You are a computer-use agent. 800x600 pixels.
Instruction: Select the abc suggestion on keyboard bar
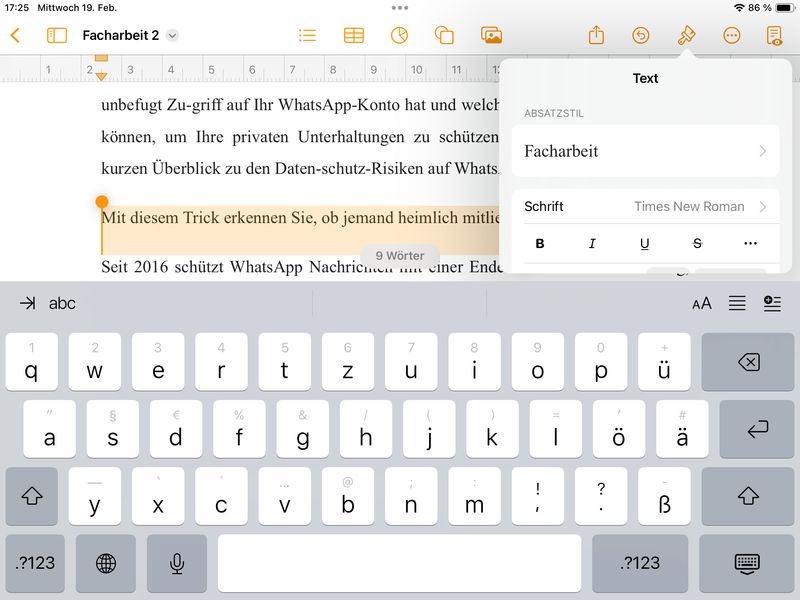coord(62,303)
